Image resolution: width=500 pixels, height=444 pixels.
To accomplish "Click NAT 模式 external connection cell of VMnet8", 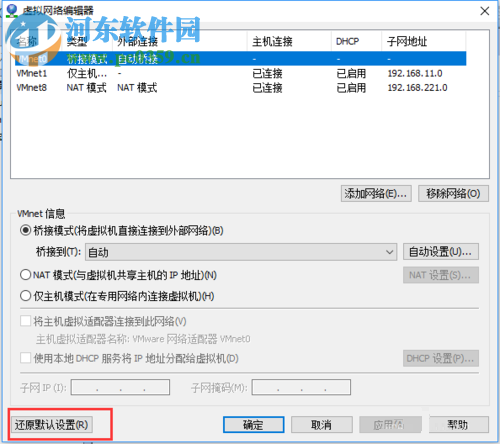I will (137, 88).
